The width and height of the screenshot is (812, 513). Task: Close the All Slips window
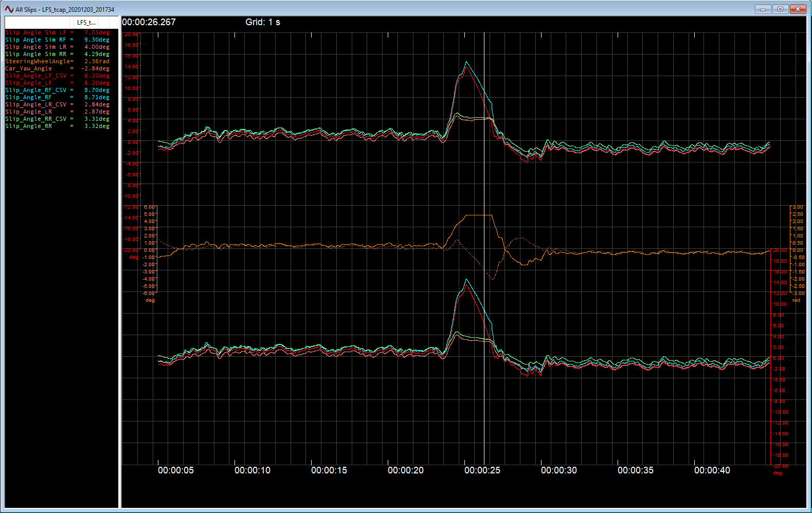tap(798, 9)
